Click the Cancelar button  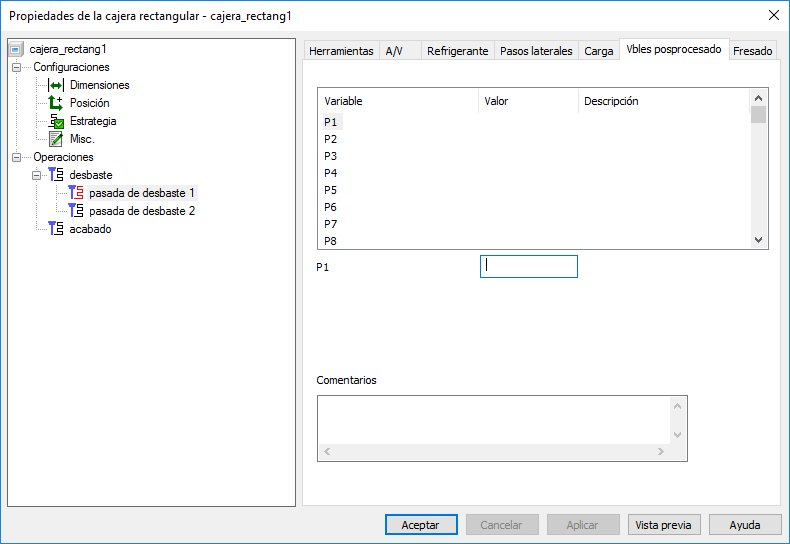pos(502,525)
